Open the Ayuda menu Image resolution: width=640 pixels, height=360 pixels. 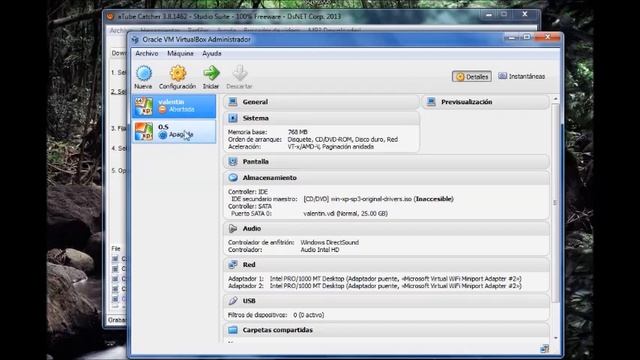pos(211,53)
